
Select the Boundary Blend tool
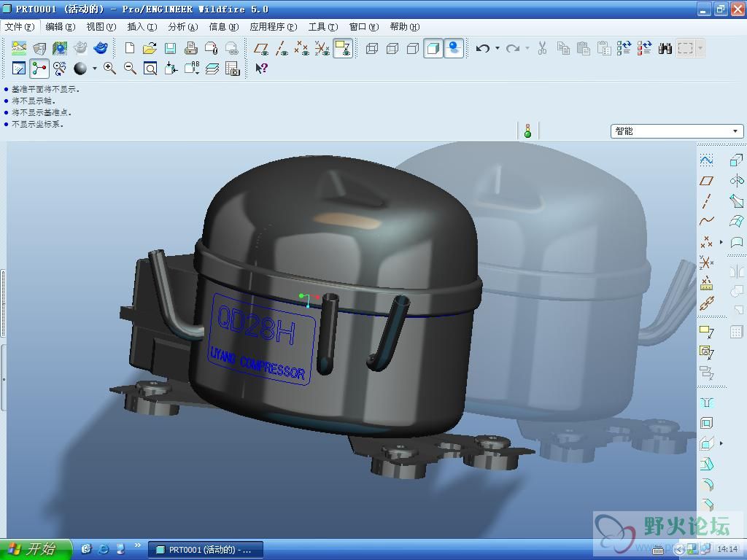click(x=737, y=221)
